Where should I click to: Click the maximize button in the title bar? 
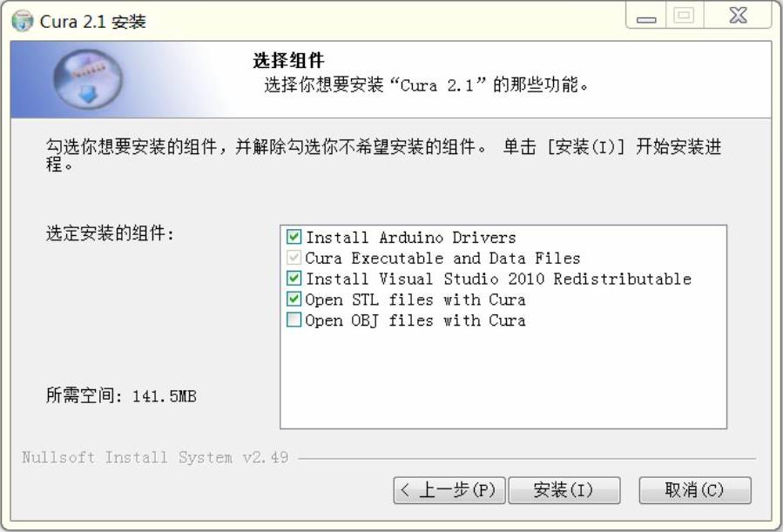(684, 18)
